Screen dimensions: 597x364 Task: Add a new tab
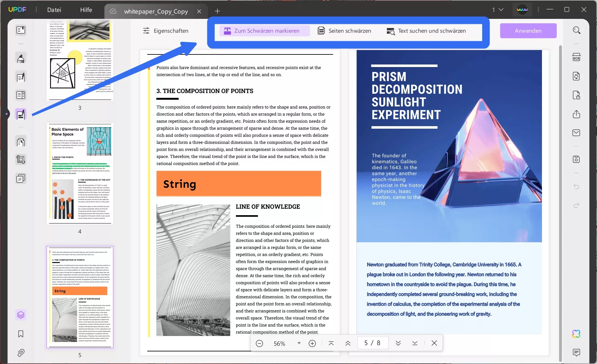click(x=217, y=11)
